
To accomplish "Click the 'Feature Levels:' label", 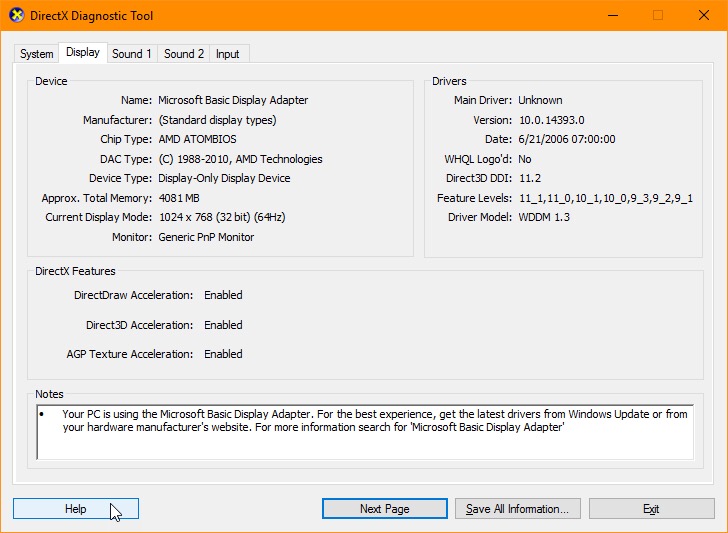I will pyautogui.click(x=474, y=198).
